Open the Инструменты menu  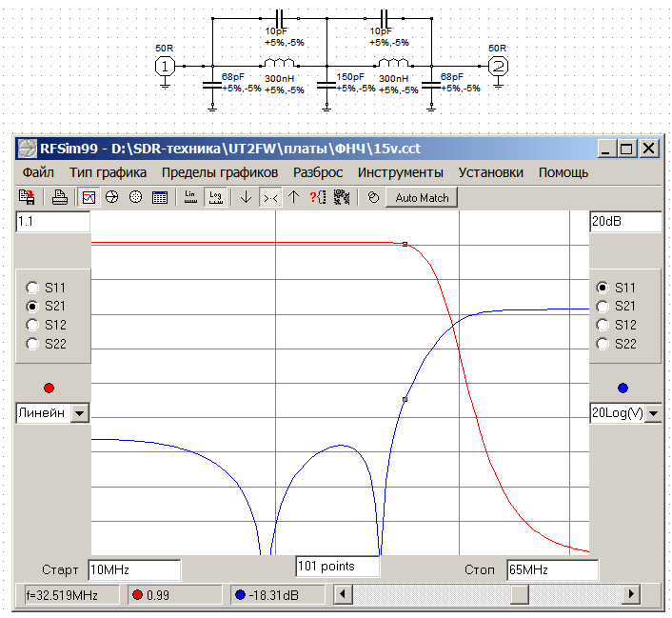(x=400, y=172)
